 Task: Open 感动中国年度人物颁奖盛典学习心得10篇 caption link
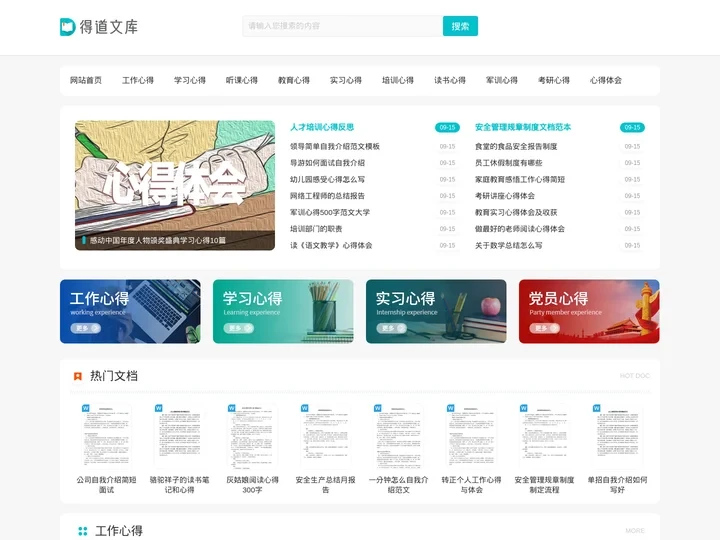pos(158,240)
